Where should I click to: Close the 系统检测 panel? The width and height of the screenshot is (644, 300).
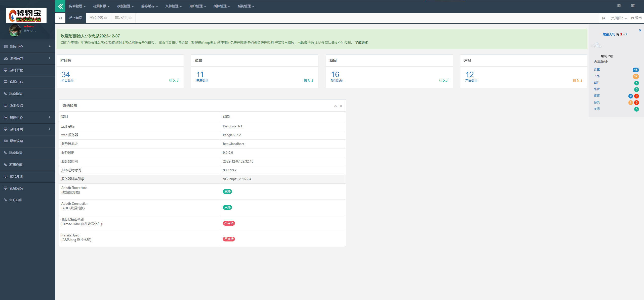[x=341, y=106]
